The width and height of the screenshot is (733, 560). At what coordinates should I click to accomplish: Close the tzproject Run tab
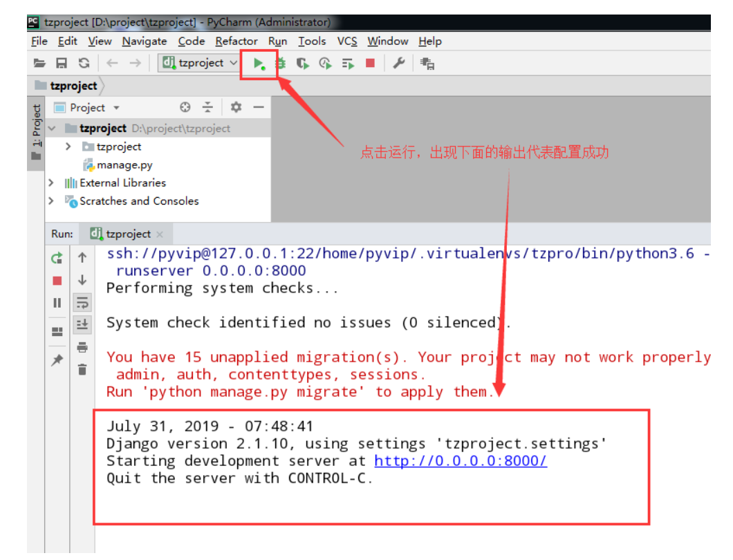coord(160,234)
